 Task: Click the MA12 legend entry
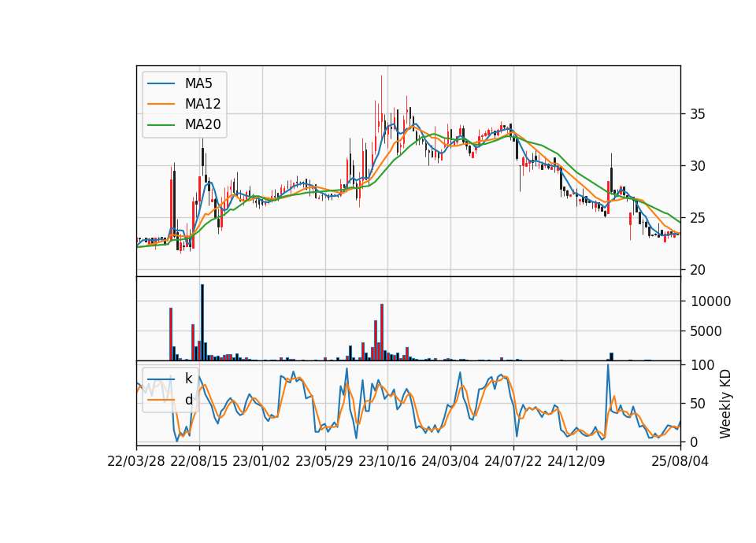(183, 104)
